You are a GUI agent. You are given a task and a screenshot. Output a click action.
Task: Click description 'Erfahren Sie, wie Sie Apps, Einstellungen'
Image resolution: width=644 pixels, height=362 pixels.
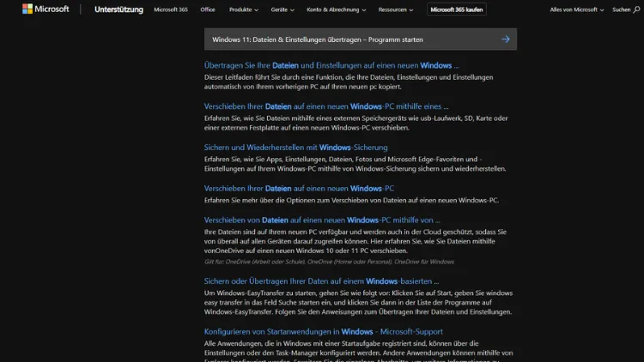[355, 164]
